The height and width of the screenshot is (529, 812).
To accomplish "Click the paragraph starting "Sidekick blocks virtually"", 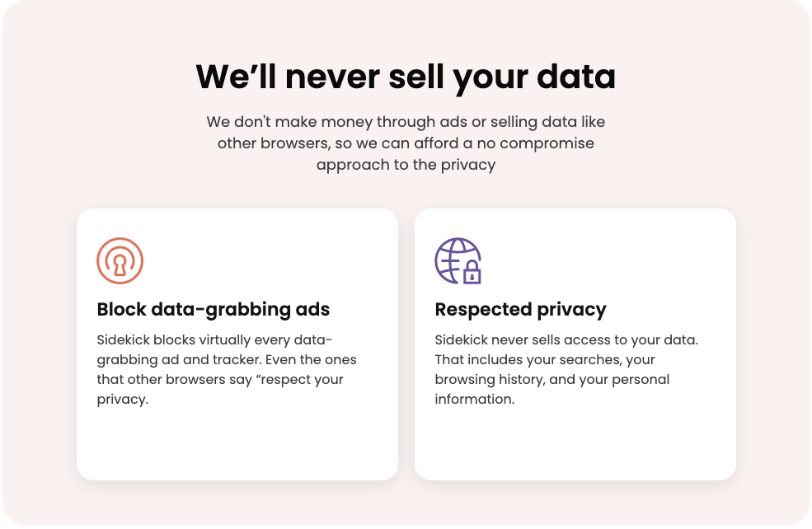I will tap(227, 370).
